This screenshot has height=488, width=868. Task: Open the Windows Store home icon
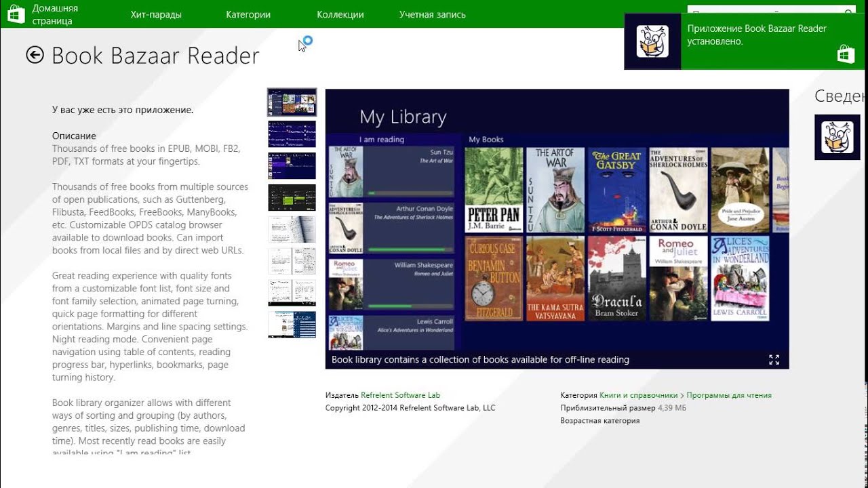coord(15,14)
